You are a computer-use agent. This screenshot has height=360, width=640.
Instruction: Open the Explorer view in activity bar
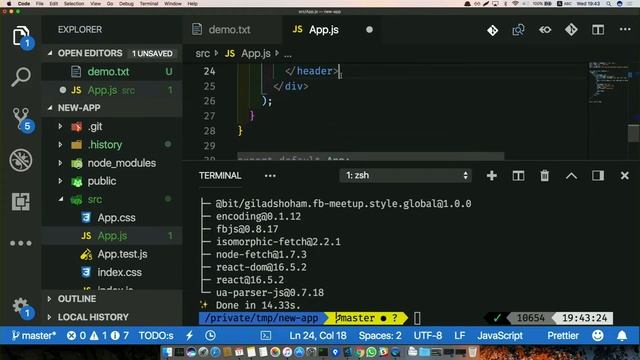pos(21,36)
